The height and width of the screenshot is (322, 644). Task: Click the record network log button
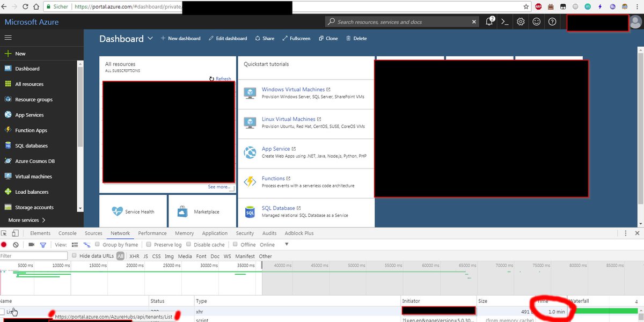click(x=4, y=245)
